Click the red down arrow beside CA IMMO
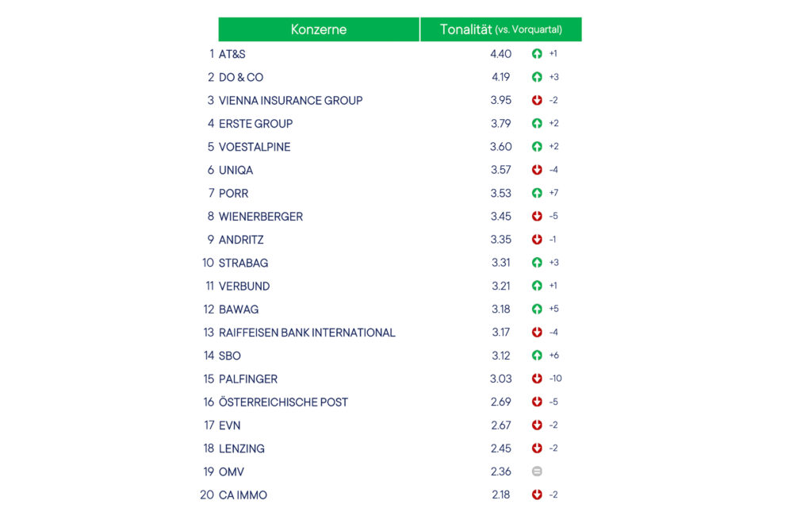 point(537,495)
